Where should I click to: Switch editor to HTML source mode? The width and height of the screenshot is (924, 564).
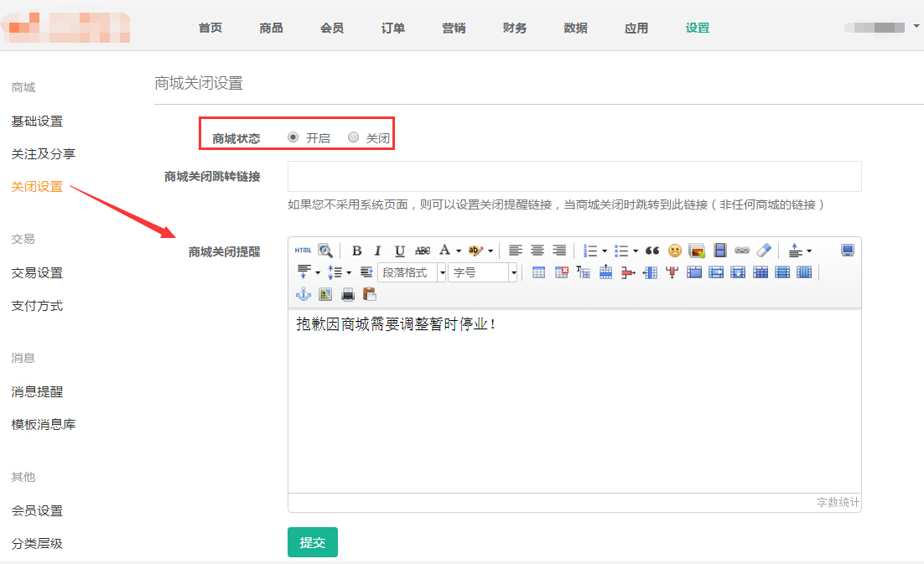tap(303, 251)
